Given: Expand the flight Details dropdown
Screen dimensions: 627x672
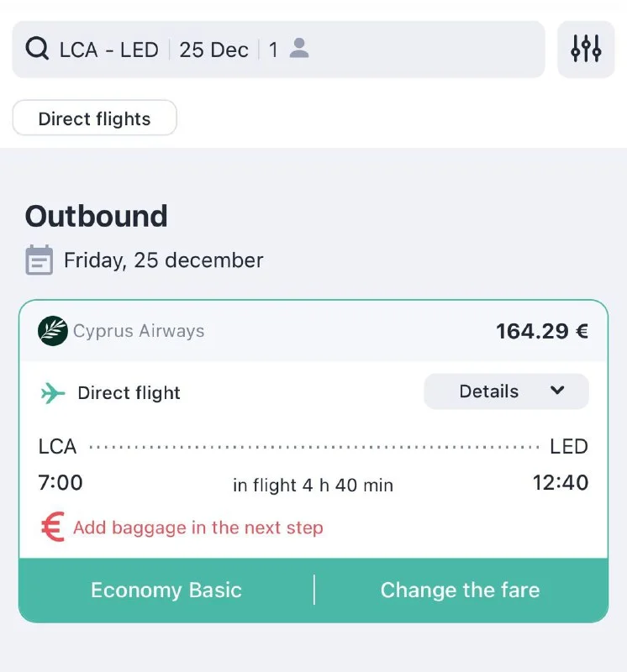Looking at the screenshot, I should coord(506,391).
